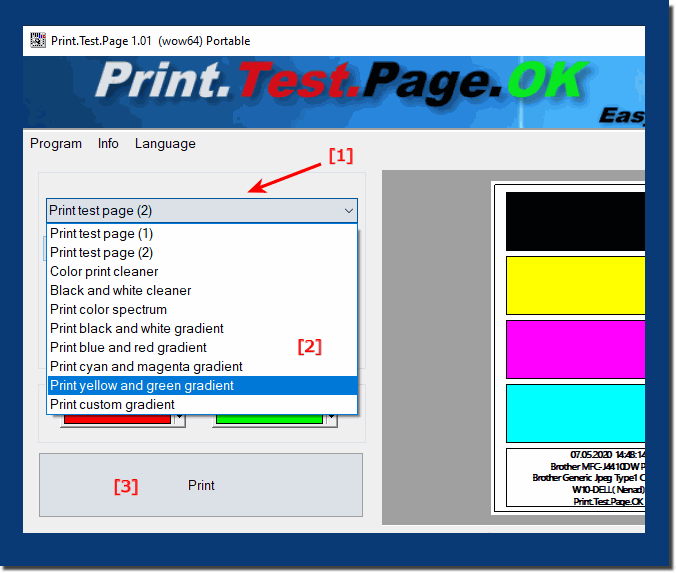Pick Print blue and red gradient

202,347
